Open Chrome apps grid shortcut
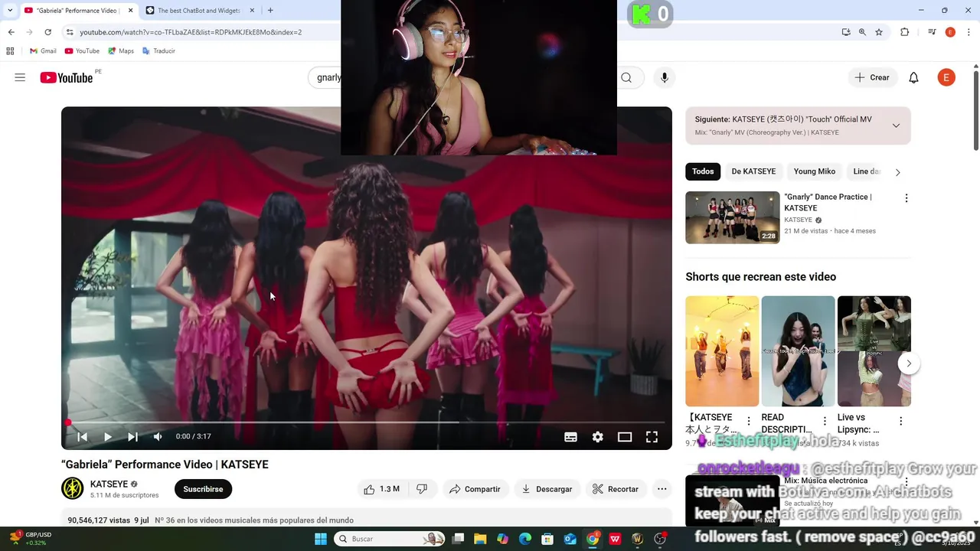Image resolution: width=980 pixels, height=551 pixels. click(10, 51)
